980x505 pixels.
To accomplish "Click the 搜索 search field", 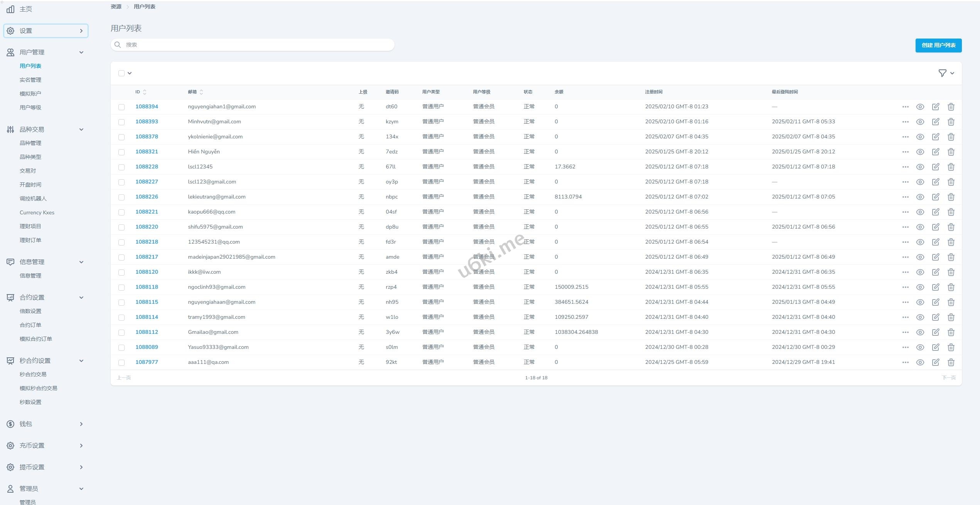I will click(x=255, y=45).
